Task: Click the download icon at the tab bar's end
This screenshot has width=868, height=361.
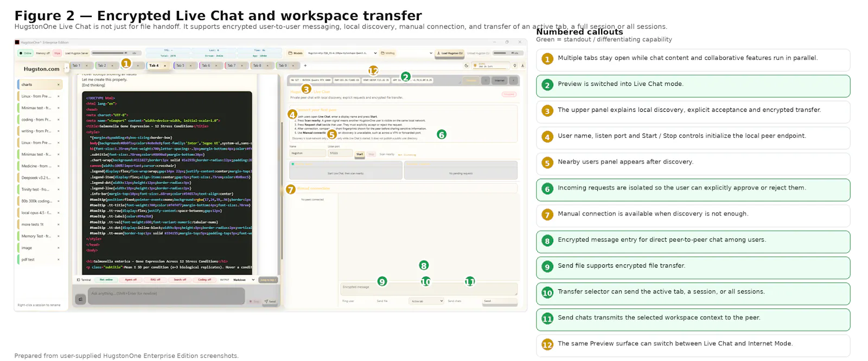Action: click(522, 66)
